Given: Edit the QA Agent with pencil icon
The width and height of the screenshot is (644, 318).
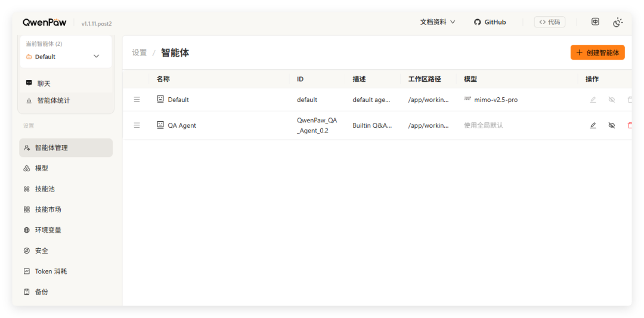Looking at the screenshot, I should coord(593,125).
